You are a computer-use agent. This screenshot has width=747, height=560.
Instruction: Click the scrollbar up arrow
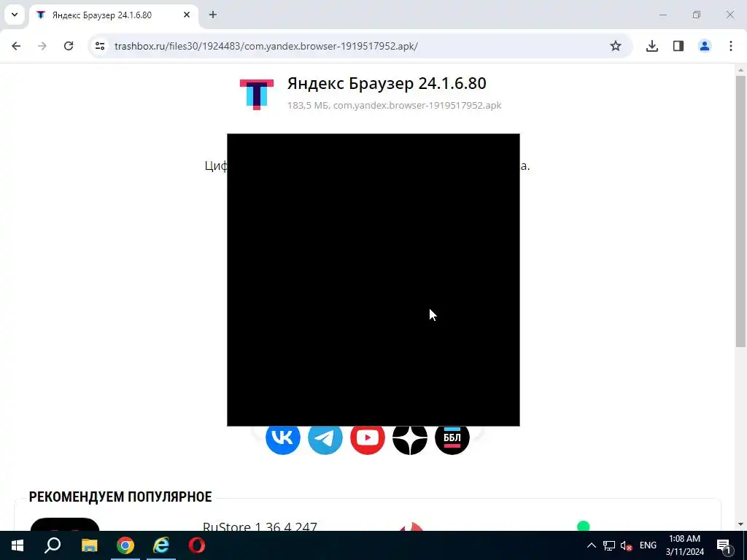[x=740, y=69]
